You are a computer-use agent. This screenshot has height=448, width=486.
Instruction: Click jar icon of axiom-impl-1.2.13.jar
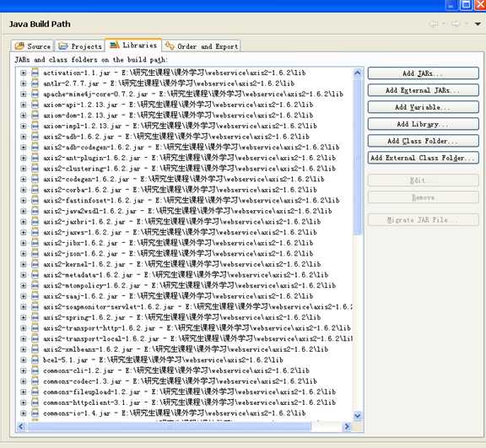35,126
